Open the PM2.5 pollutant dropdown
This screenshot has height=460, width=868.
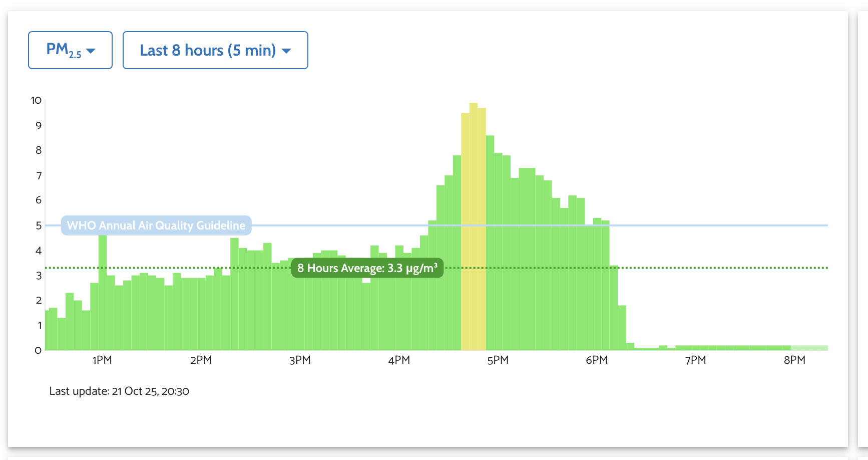pos(70,50)
